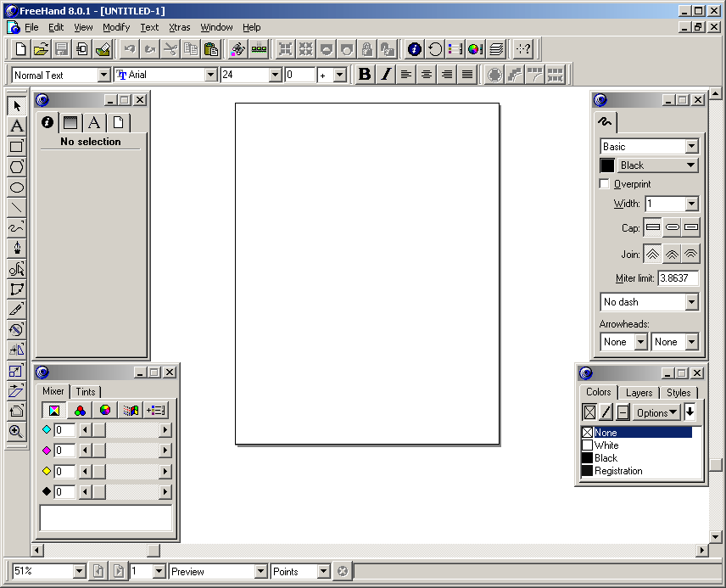Viewport: 726px width, 588px height.
Task: Select the Rectangle tool
Action: click(17, 147)
